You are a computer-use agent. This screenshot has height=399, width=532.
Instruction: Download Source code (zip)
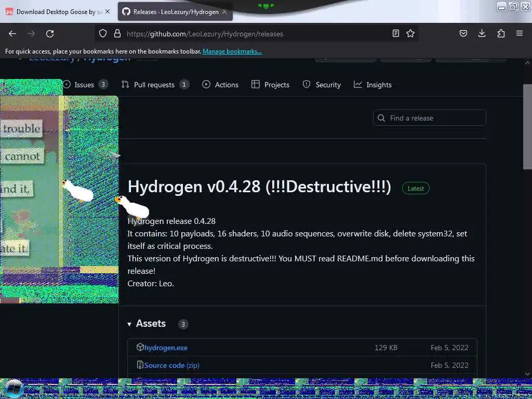pos(171,365)
